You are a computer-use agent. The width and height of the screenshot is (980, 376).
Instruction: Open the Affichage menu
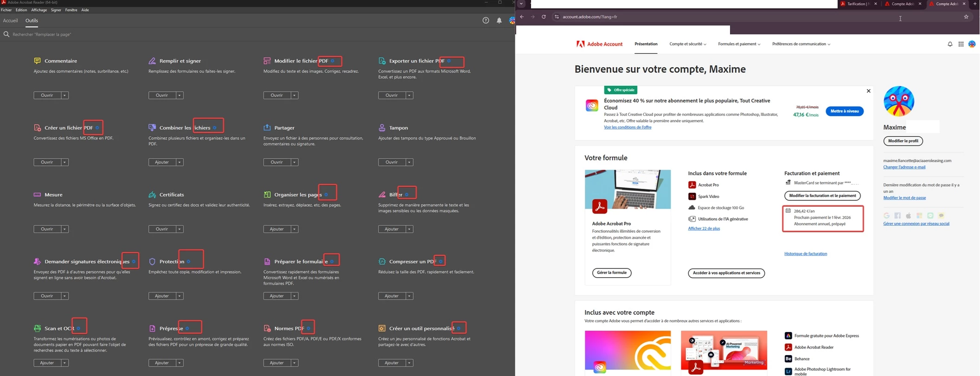coord(39,10)
